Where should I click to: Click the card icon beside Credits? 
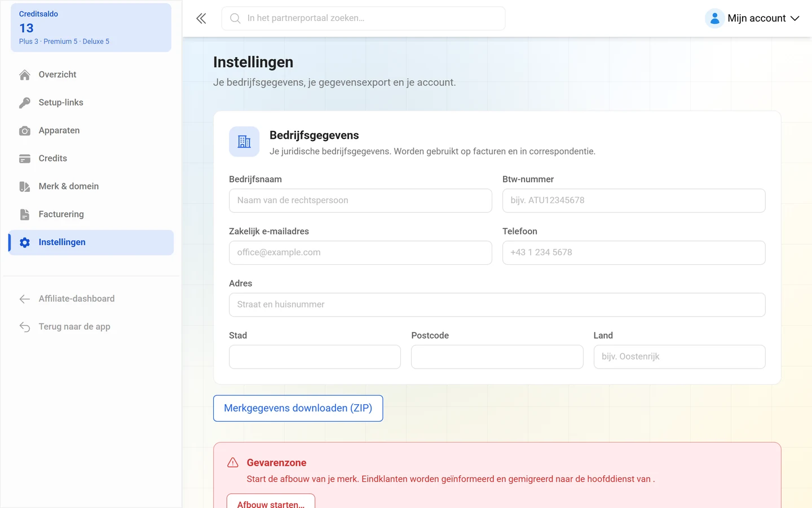click(x=25, y=159)
